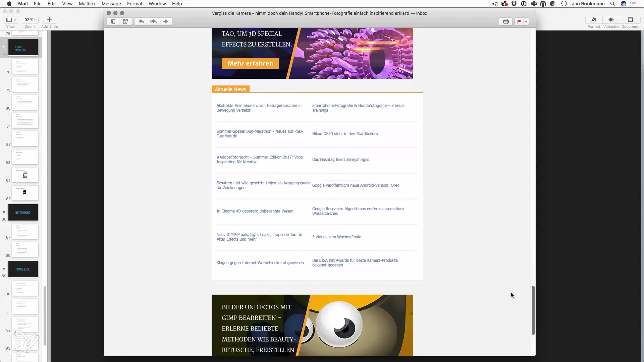Select slide 86 Networking thumbnail
The width and height of the screenshot is (644, 362).
(23, 213)
